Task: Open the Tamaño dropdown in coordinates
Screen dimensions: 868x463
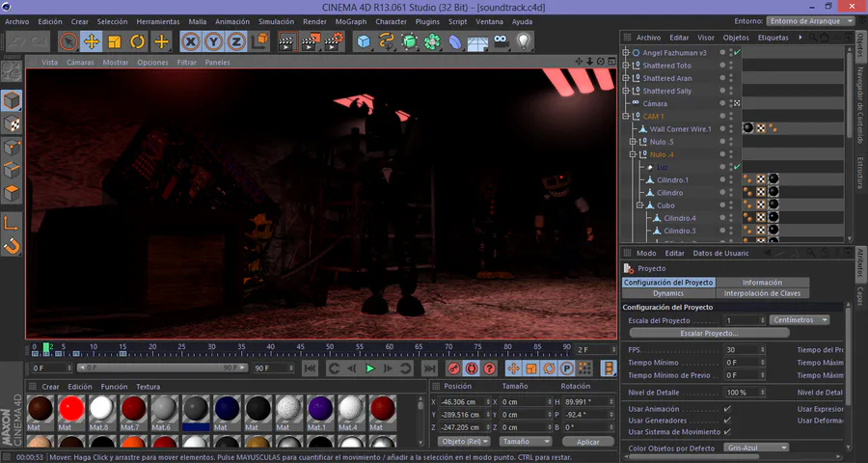Action: (526, 442)
